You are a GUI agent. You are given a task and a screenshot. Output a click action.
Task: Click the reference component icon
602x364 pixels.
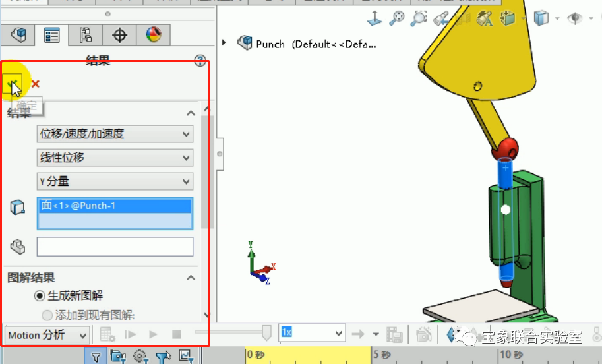click(x=18, y=247)
